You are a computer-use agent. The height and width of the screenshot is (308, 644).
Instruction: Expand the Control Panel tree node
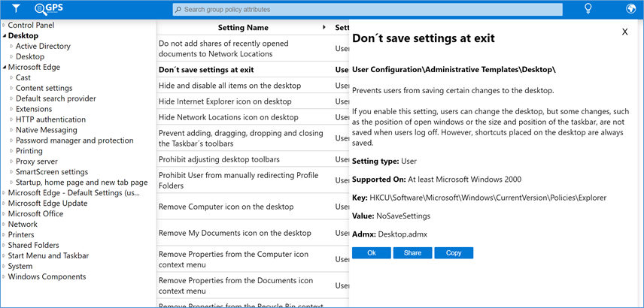(x=4, y=25)
